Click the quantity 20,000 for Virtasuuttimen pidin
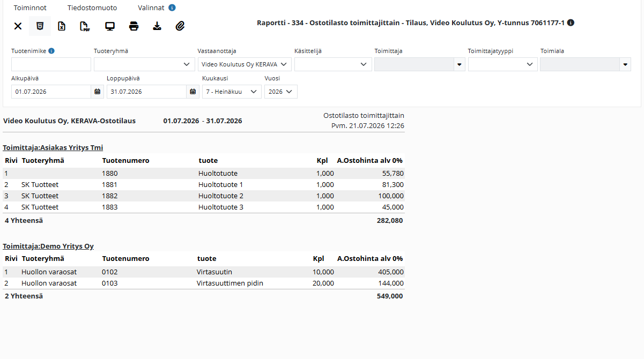This screenshot has width=644, height=359. point(323,283)
